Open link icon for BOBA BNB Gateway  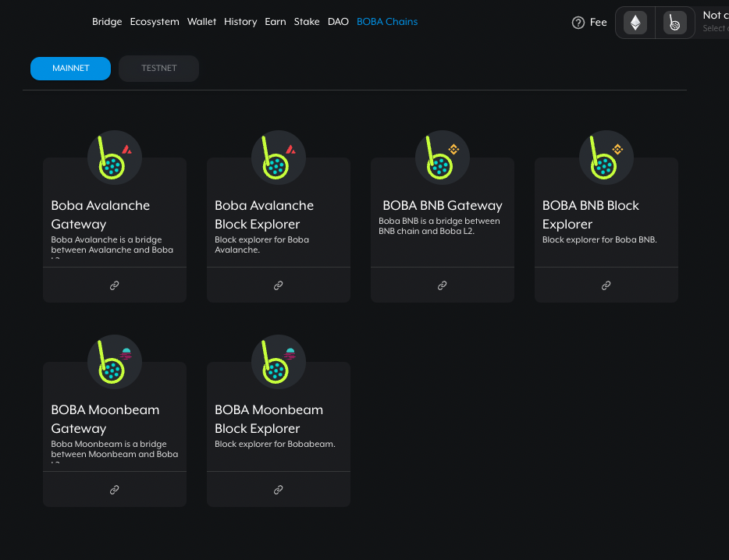pyautogui.click(x=442, y=285)
